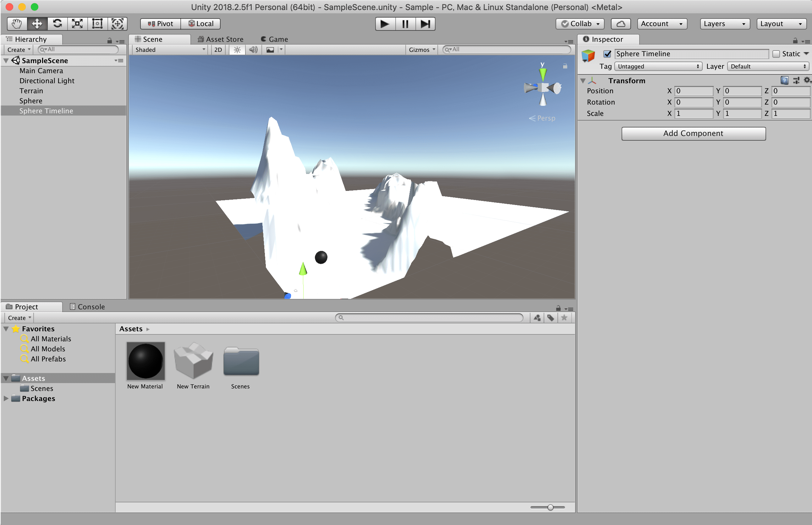Toggle 2D view mode
The width and height of the screenshot is (812, 525).
(218, 50)
